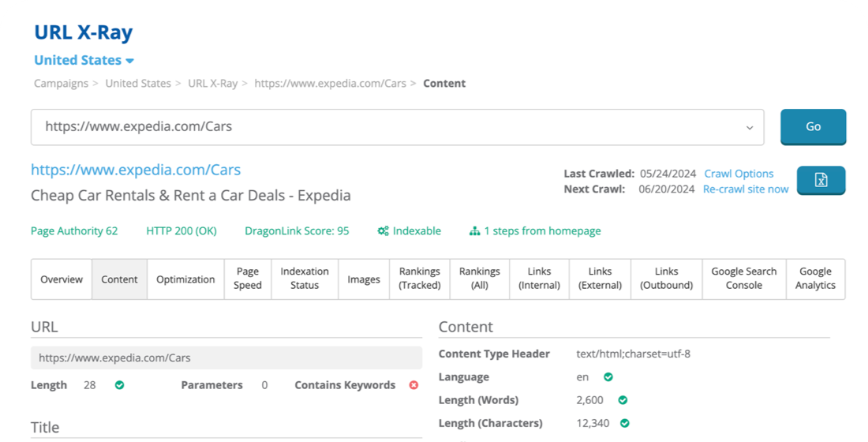Select the Google Search Console tab
Image resolution: width=868 pixels, height=442 pixels.
click(743, 279)
